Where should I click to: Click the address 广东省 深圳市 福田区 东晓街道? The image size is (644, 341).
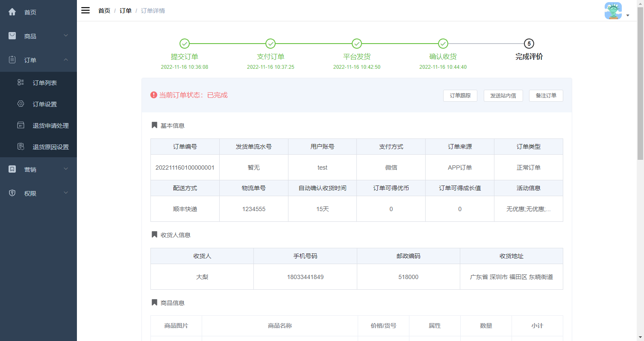point(512,277)
